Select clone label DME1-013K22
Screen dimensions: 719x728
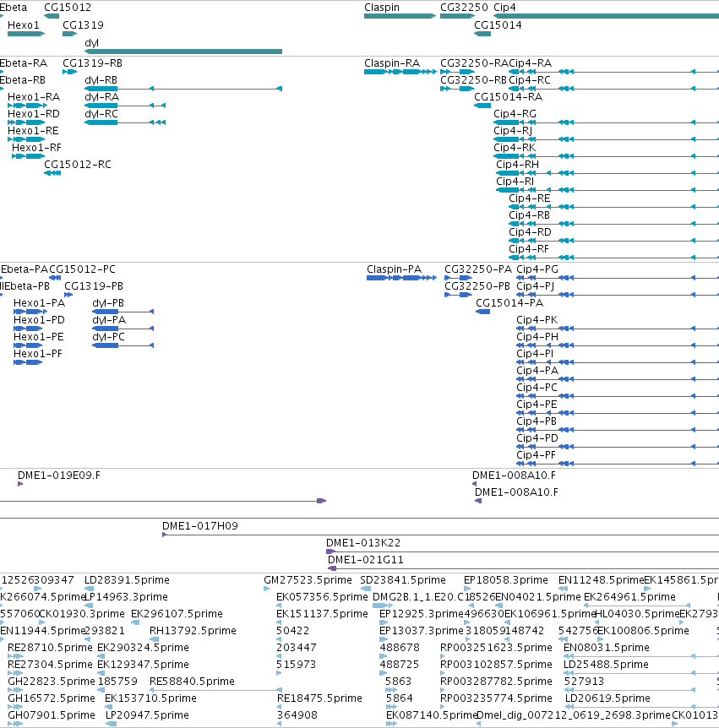363,543
